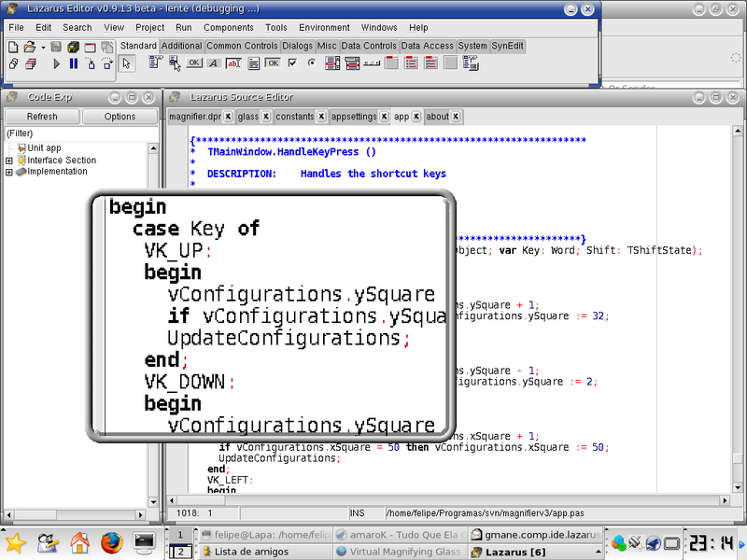Expand the Implementation tree node
This screenshot has width=747, height=560.
7,171
